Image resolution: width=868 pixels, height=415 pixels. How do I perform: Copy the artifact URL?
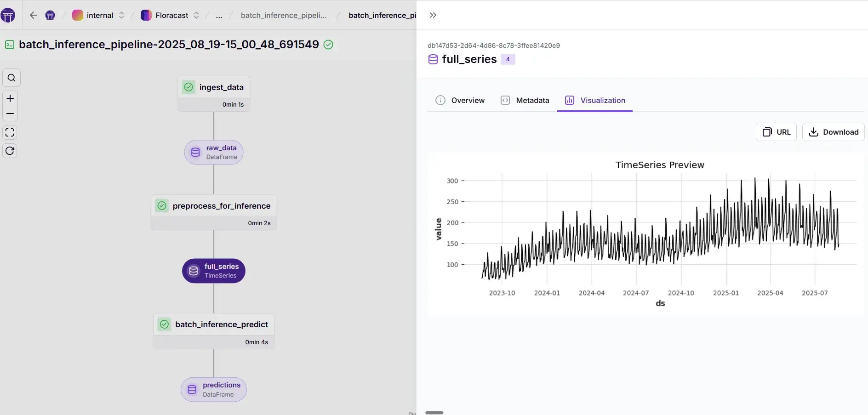[776, 132]
